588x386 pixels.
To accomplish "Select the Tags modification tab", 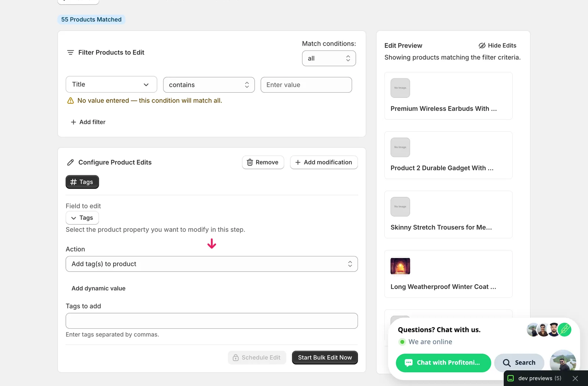I will pyautogui.click(x=82, y=182).
